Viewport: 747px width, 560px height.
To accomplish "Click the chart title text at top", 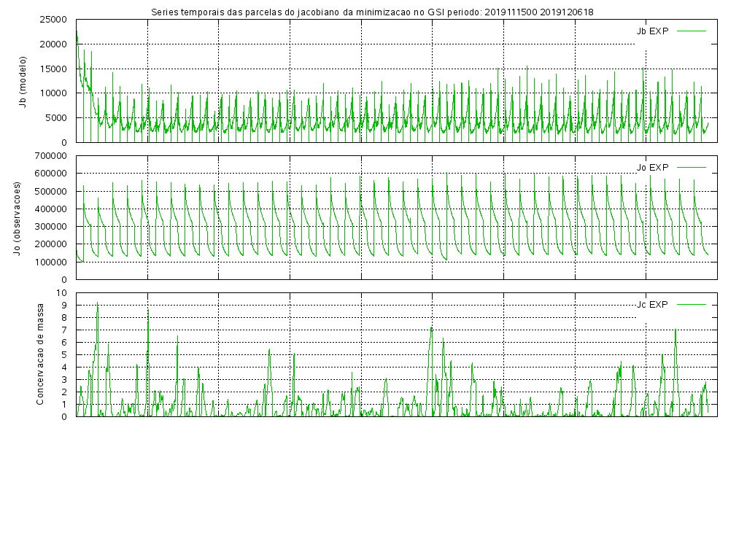I will (372, 12).
